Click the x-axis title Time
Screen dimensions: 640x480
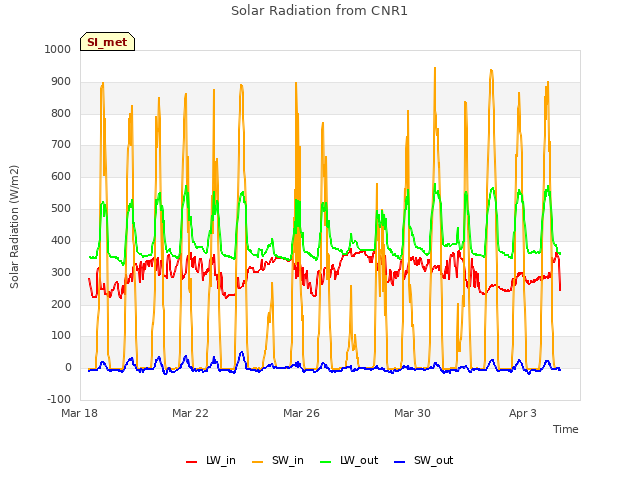[x=566, y=429]
